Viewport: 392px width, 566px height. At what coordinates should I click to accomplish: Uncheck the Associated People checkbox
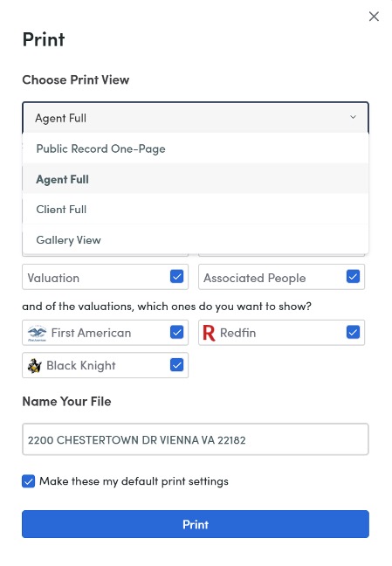point(353,277)
